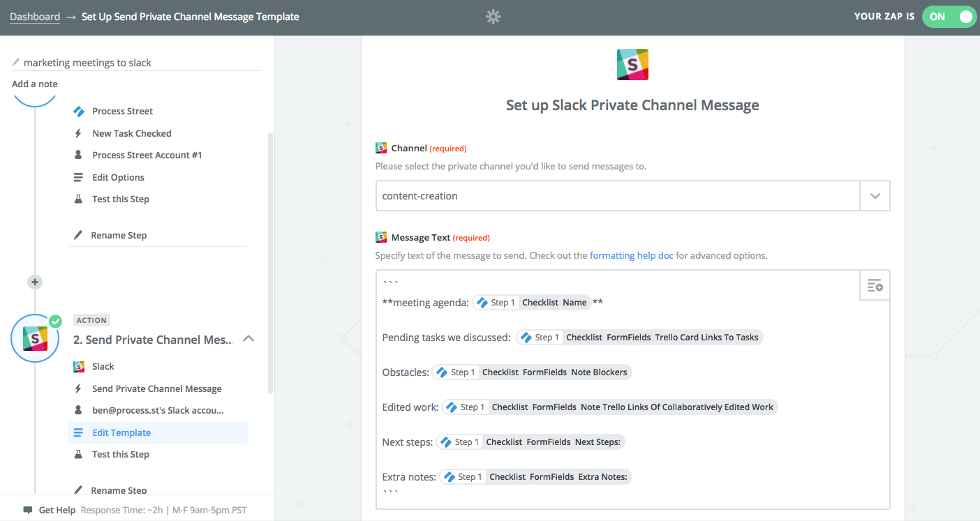
Task: Click the Process Street icon in sidebar
Action: 78,111
